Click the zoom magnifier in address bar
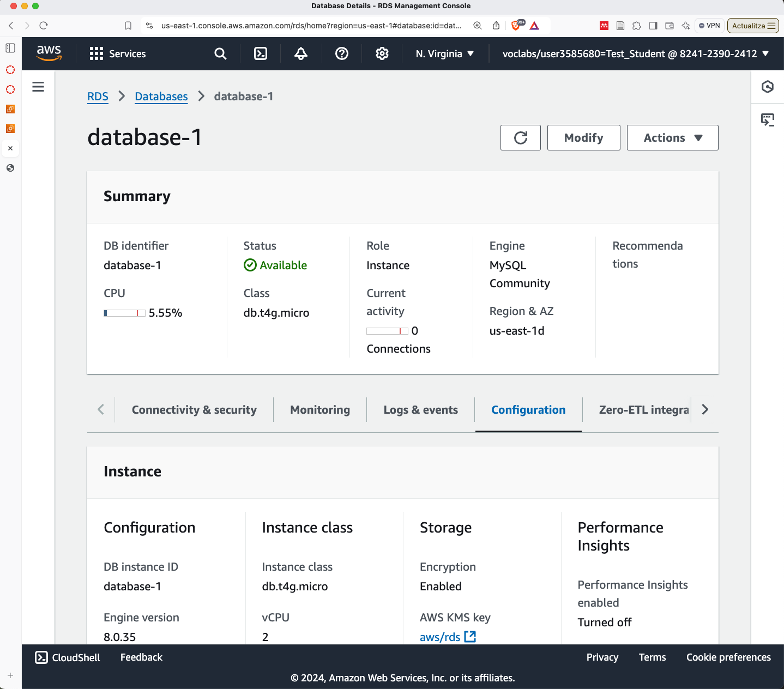784x689 pixels. pos(478,26)
